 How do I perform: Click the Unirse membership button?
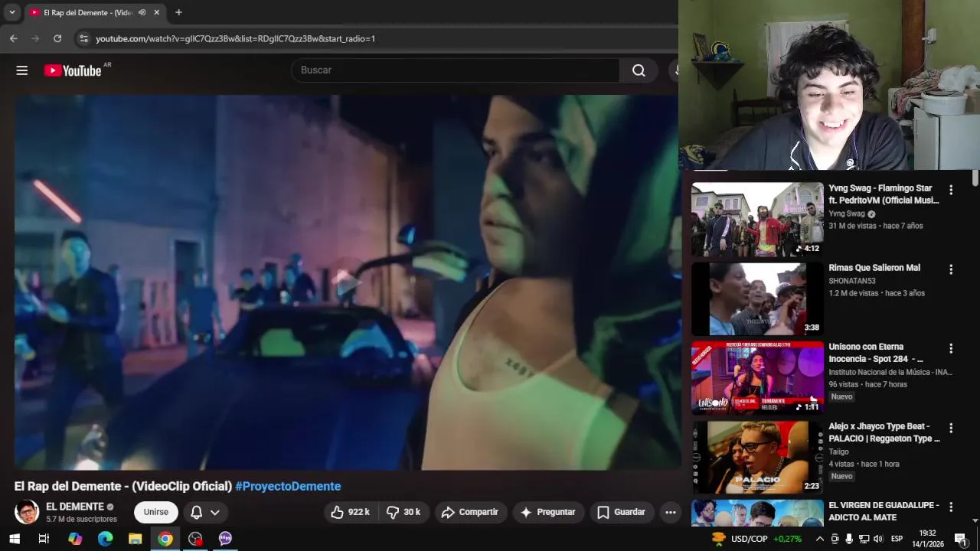156,512
